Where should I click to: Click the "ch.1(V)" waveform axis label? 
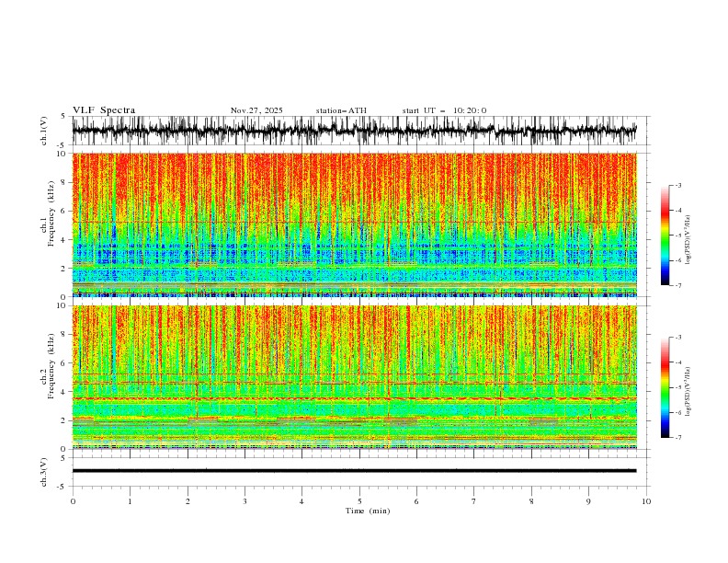(44, 131)
